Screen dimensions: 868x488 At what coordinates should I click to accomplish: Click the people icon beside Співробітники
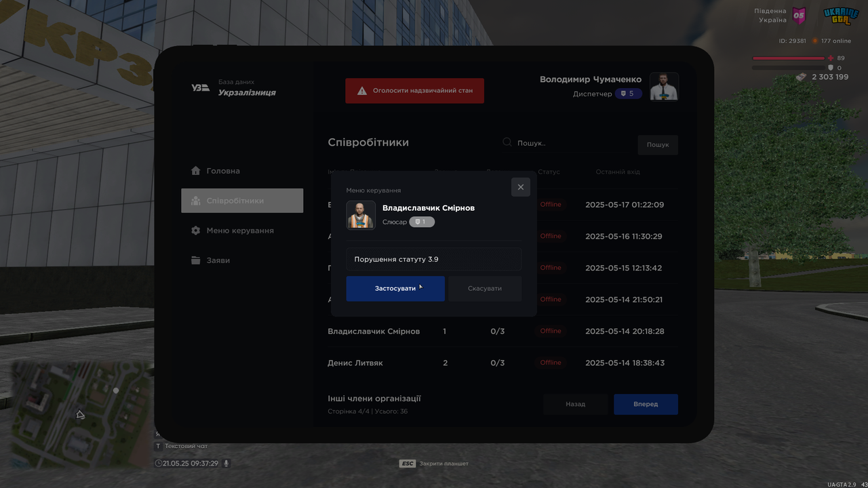pos(196,201)
